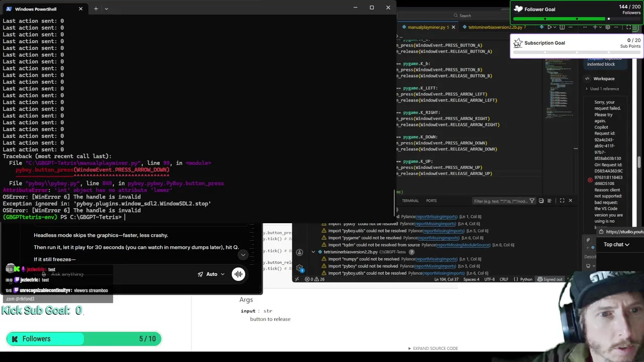644x362 pixels.
Task: Toggle Problems view as table or tree
Action: (x=549, y=201)
